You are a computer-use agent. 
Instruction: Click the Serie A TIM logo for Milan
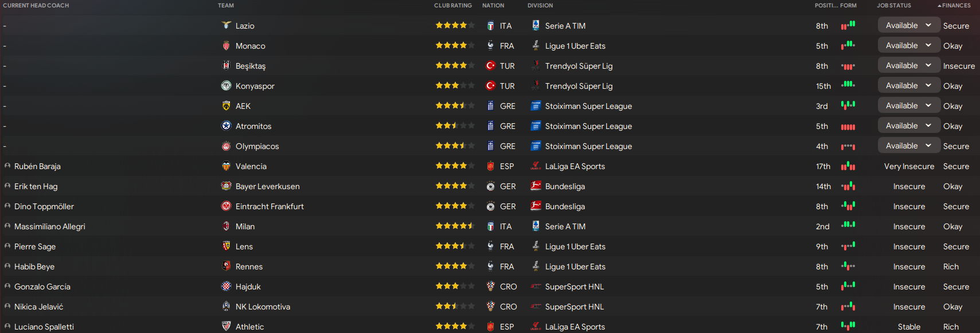(x=536, y=226)
